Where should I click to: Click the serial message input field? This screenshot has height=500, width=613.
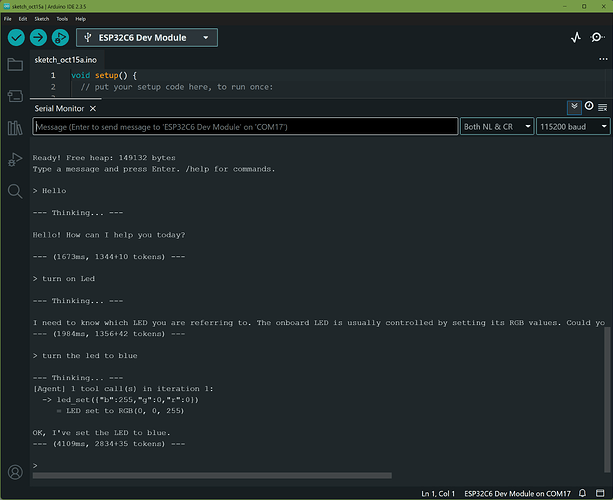pyautogui.click(x=245, y=127)
